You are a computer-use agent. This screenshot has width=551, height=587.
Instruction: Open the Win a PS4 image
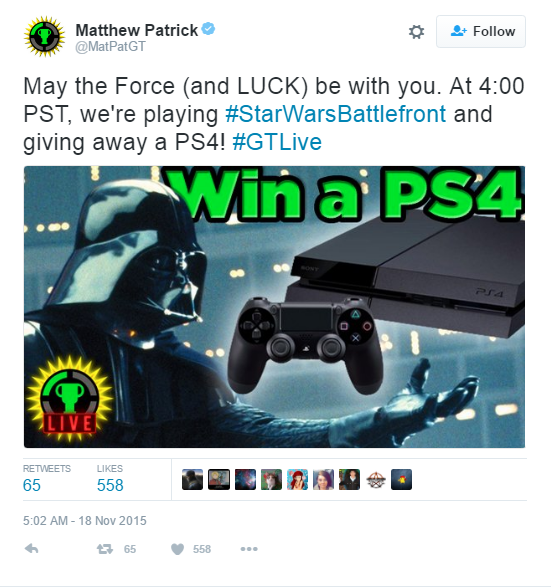click(274, 307)
